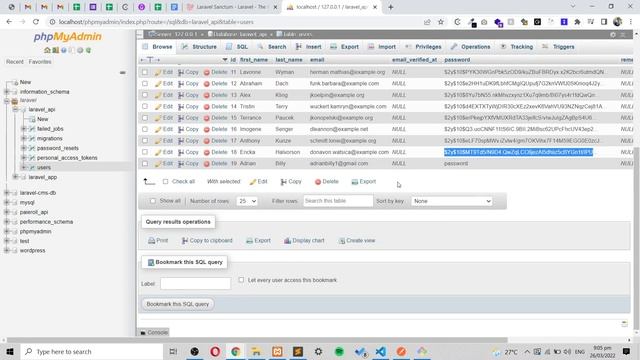
Task: Toggle Let every user access this bookmark
Action: [241, 280]
